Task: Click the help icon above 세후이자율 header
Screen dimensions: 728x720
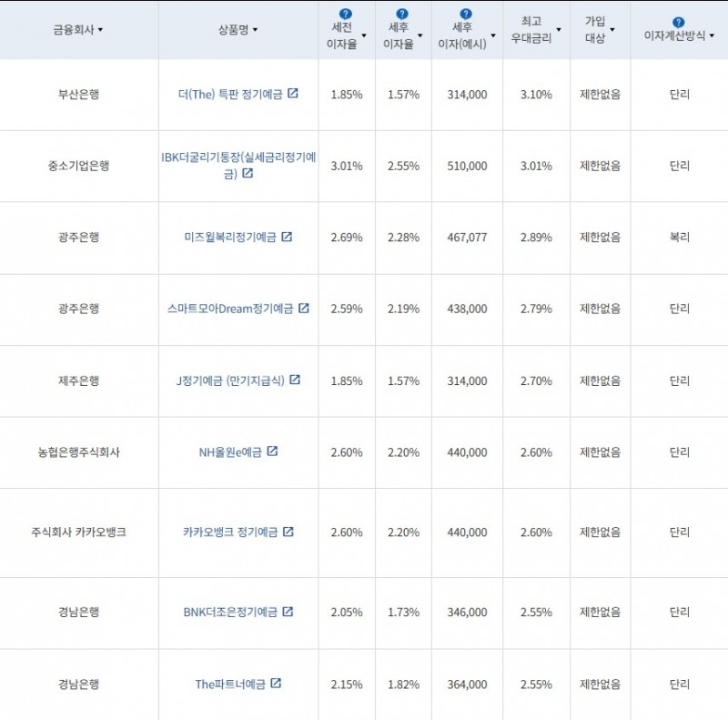Action: 401,13
